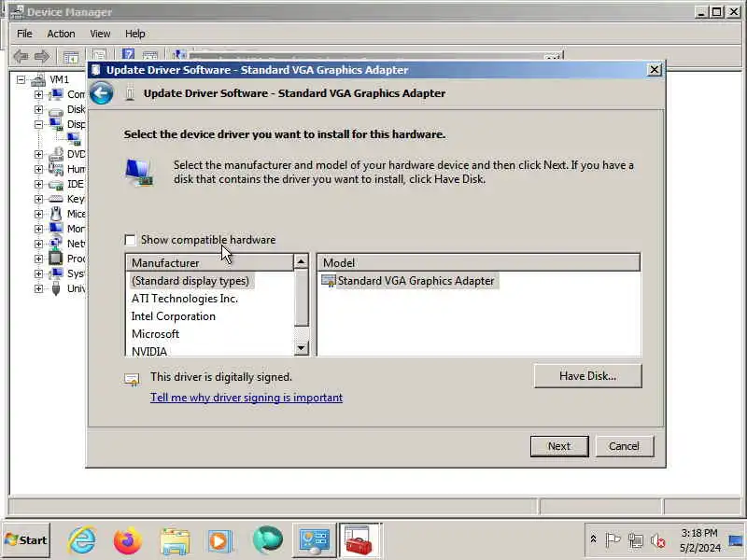Viewport: 747px width, 560px height.
Task: Click the muted volume tray icon
Action: (x=658, y=540)
